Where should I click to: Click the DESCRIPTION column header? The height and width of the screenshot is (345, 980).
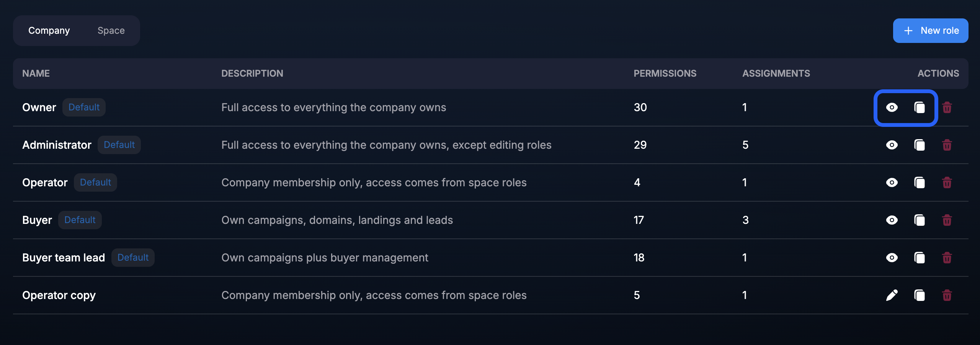[252, 73]
